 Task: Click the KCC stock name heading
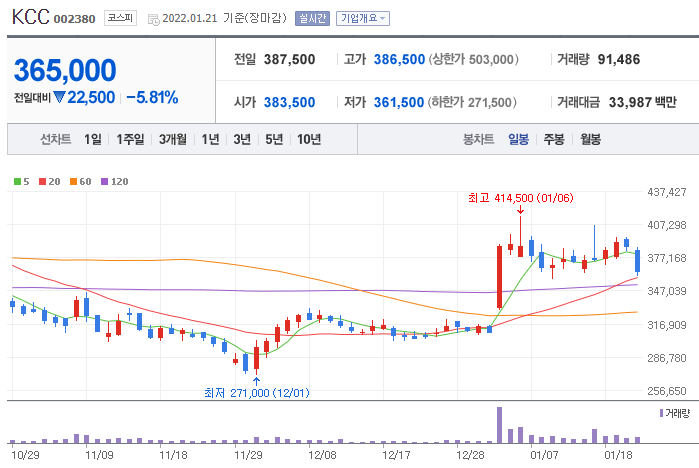pyautogui.click(x=30, y=17)
